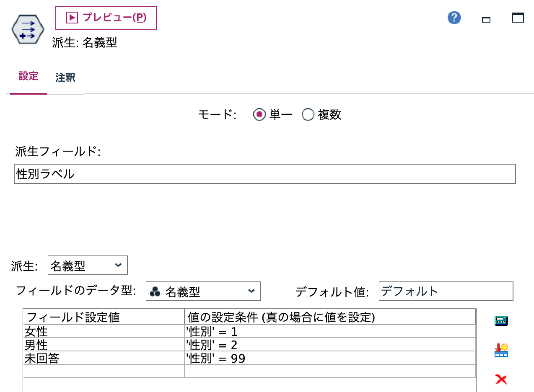Open the expression builder with the calculator icon
The image size is (534, 392).
click(x=501, y=320)
